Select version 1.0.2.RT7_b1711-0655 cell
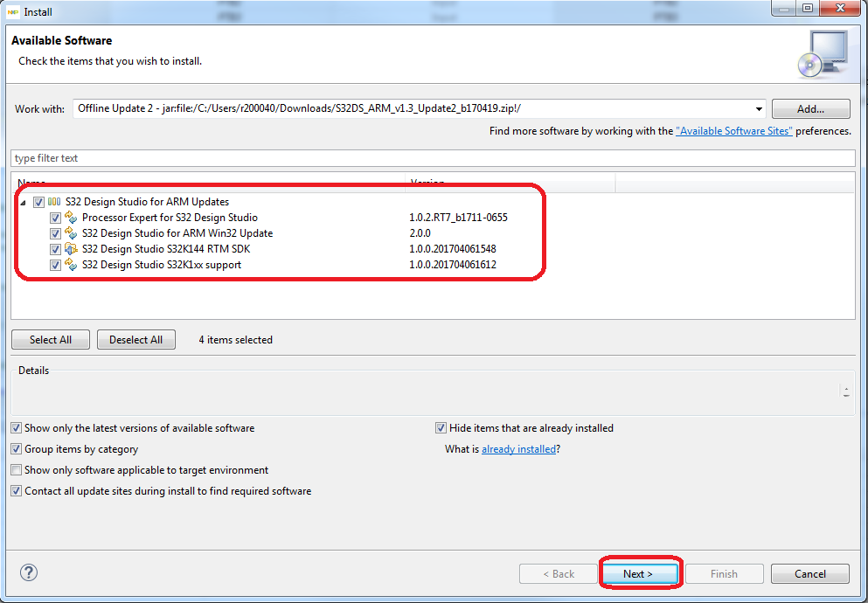The image size is (868, 603). (458, 218)
